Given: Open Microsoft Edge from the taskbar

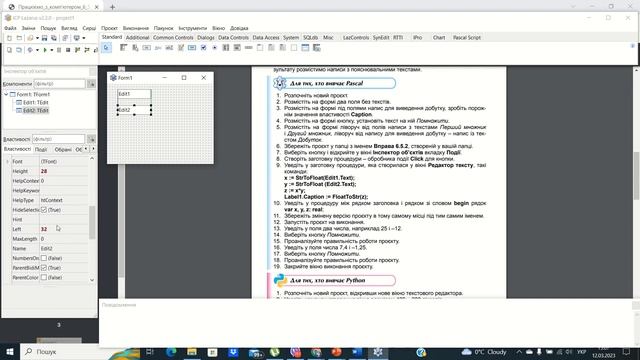Looking at the screenshot, I should pos(171,351).
